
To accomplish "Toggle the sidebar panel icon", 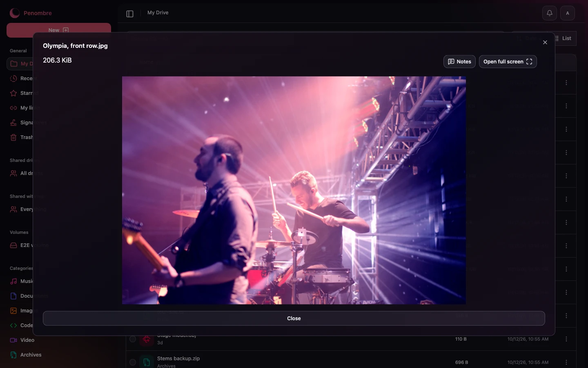I will (x=130, y=14).
